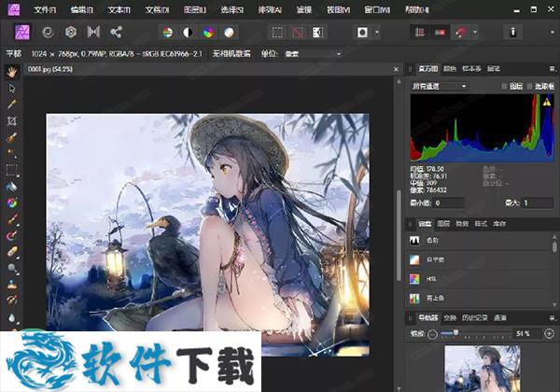Apply Auto Colors rainbow circle icon
Screen dimensions: 560x392
pyautogui.click(x=208, y=33)
